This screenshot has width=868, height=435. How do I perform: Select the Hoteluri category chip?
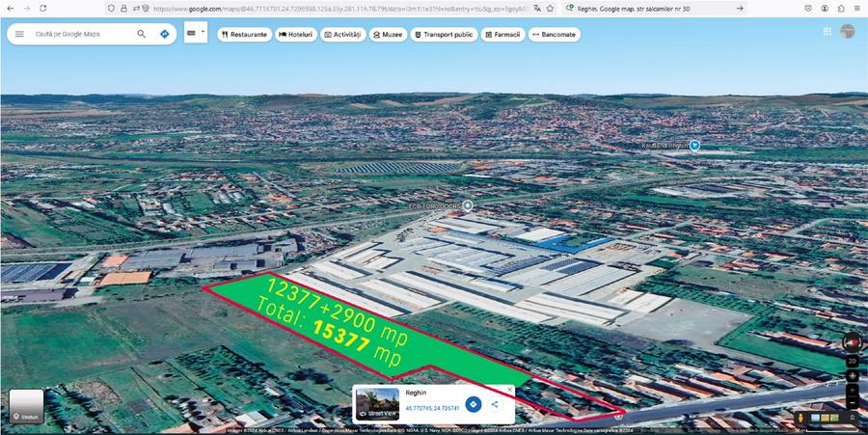click(x=296, y=35)
